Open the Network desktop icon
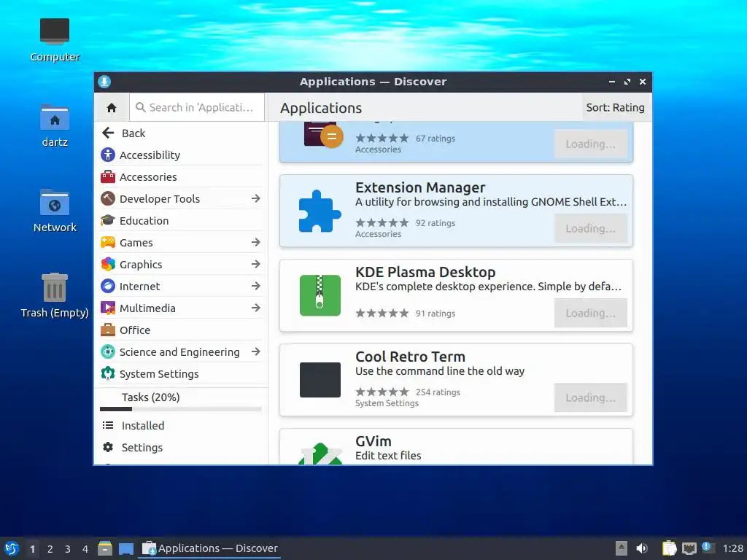 pyautogui.click(x=54, y=203)
